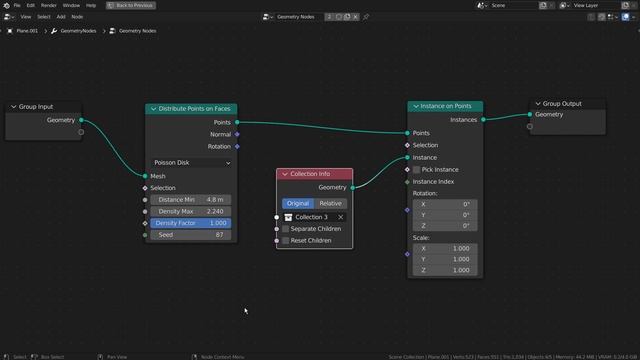This screenshot has height=360, width=640.
Task: Open the View Layer browse icon
Action: pos(564,5)
